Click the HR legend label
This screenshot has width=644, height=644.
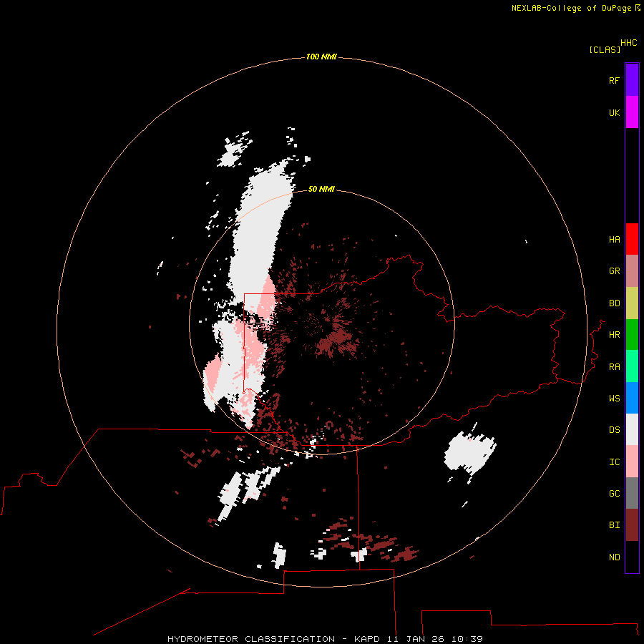click(x=614, y=335)
